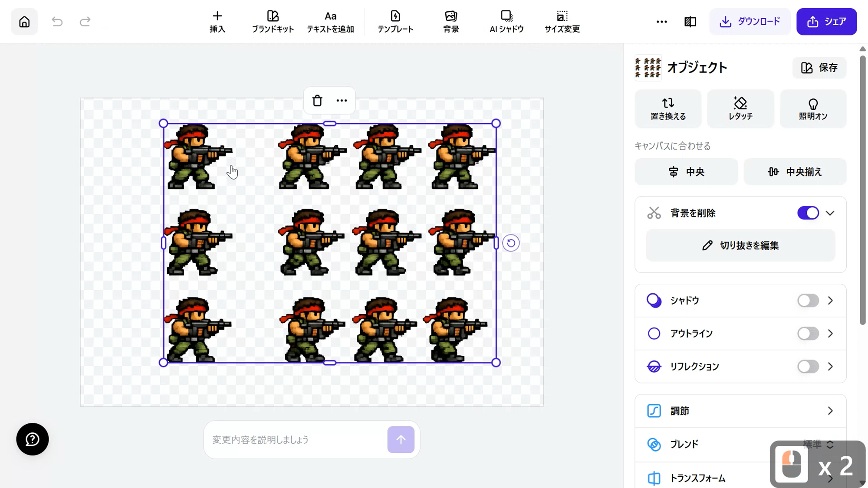Image resolution: width=868 pixels, height=488 pixels.
Task: Click the ブレンド blend icon
Action: 654,444
